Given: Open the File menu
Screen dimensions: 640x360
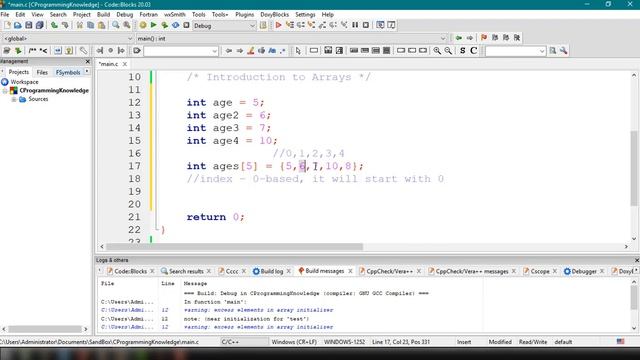Looking at the screenshot, I should click(5, 14).
